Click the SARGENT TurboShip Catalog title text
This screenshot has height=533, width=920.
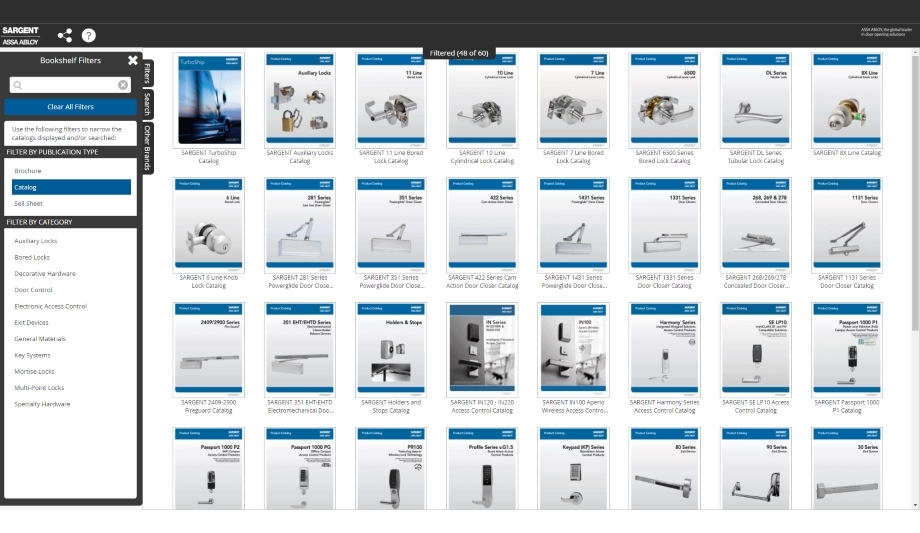tap(208, 157)
